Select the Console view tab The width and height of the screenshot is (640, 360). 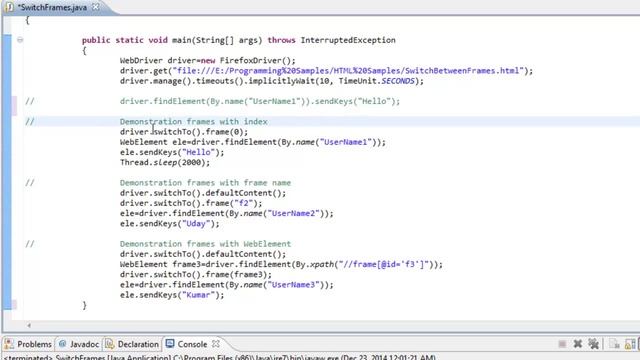(192, 344)
